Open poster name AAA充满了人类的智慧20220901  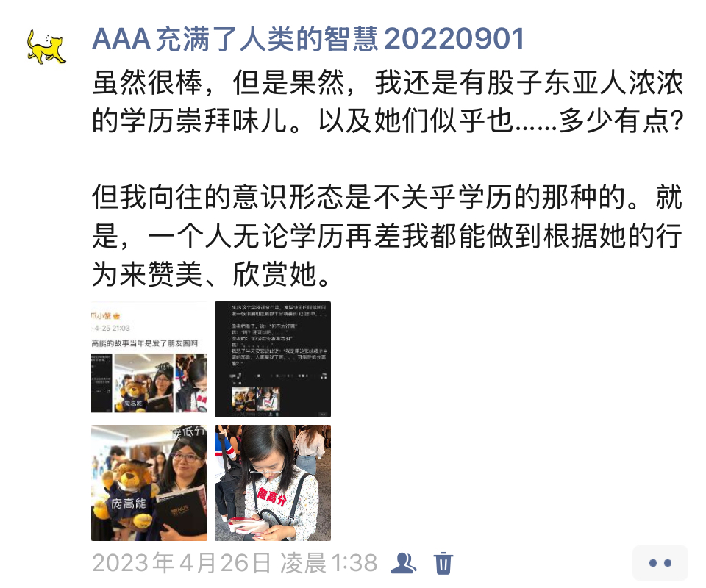point(308,39)
